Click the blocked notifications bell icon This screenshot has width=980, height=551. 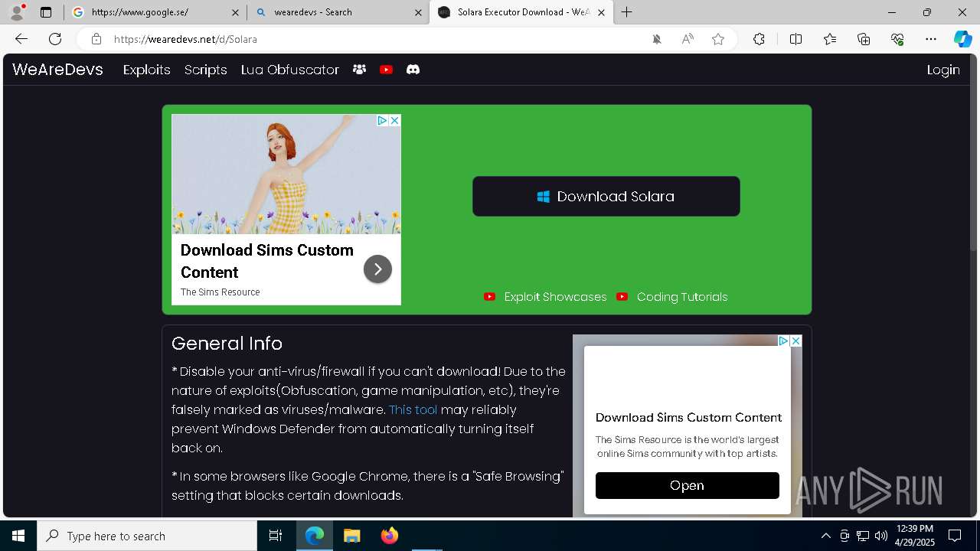coord(656,39)
